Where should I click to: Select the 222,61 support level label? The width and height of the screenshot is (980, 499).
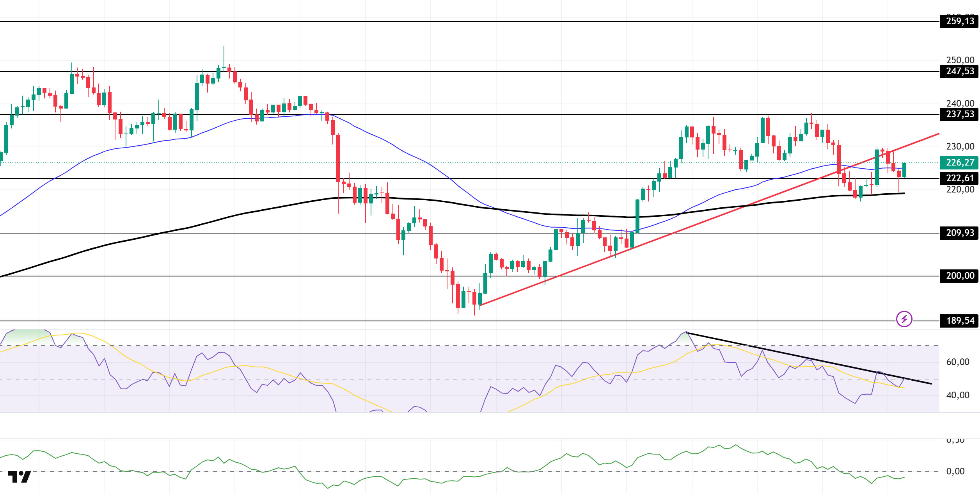[x=959, y=178]
